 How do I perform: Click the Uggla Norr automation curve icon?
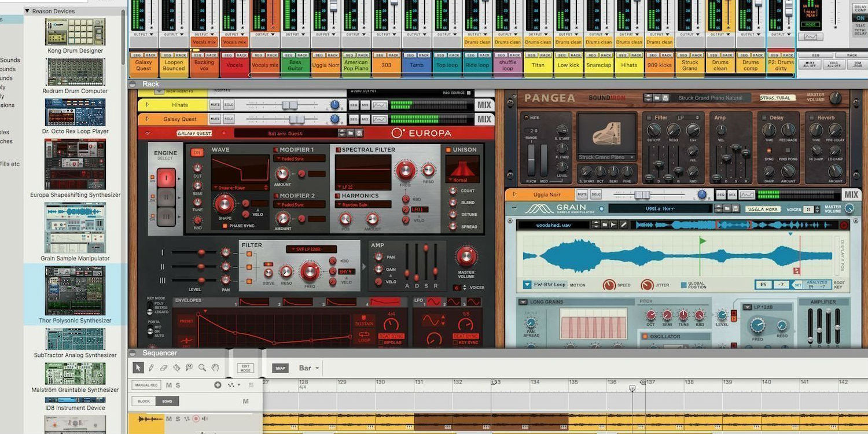tap(747, 194)
